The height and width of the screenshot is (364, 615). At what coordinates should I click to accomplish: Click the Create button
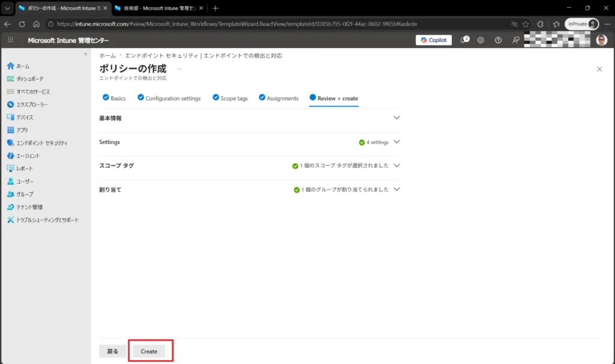(149, 351)
